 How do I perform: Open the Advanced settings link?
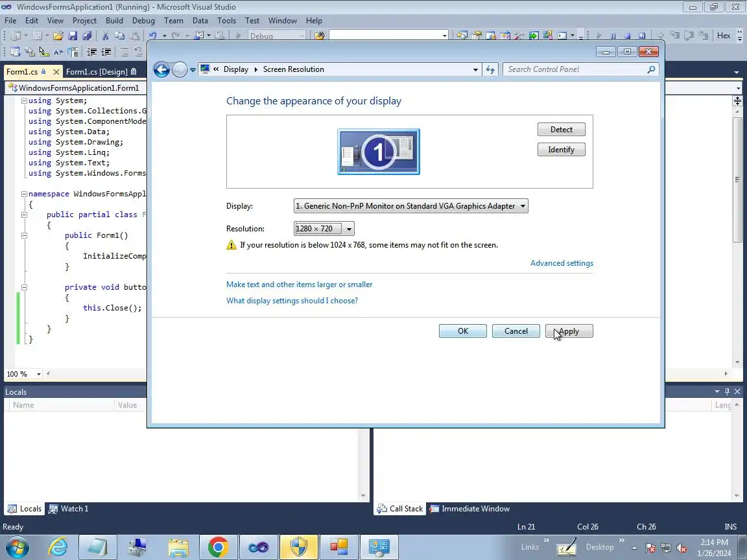(x=562, y=263)
